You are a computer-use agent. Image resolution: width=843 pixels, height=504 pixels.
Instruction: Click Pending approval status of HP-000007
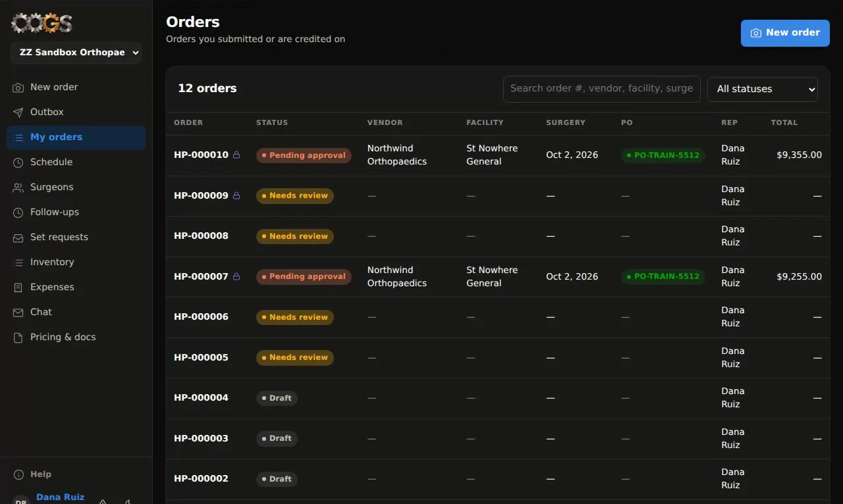pos(304,276)
